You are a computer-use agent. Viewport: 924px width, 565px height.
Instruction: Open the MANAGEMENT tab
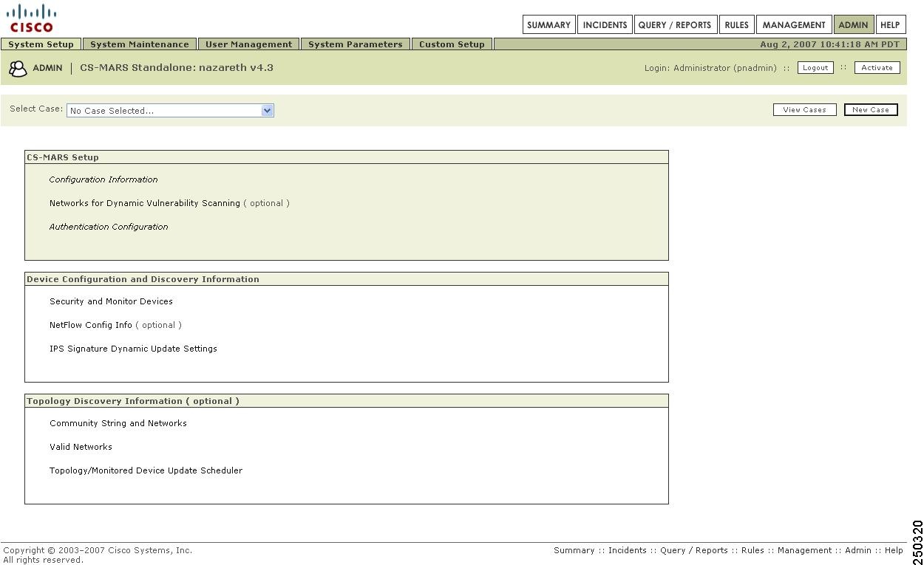(x=794, y=24)
